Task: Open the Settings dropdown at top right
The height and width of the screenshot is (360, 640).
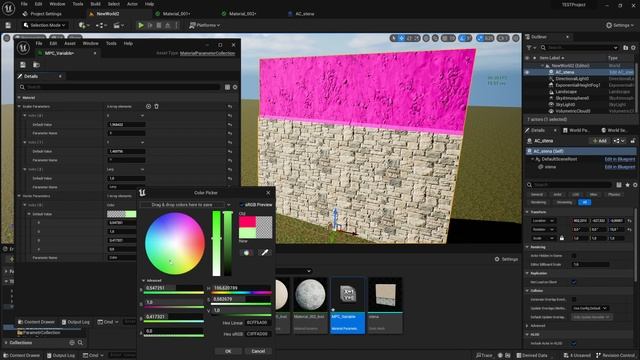Action: 620,25
